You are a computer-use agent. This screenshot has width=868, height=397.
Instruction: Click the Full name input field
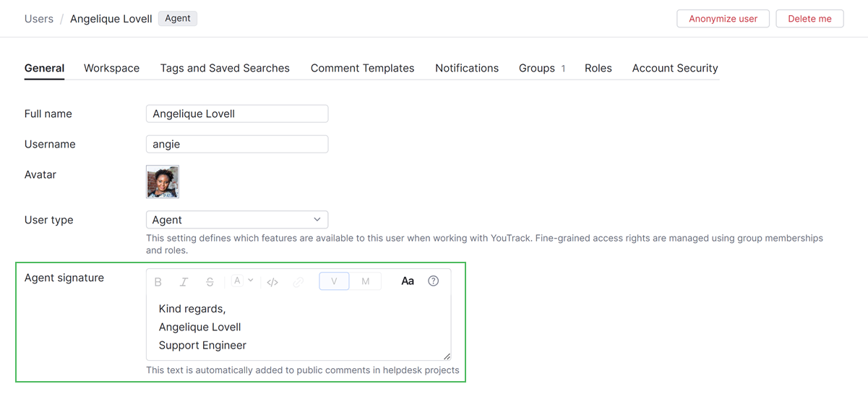pyautogui.click(x=237, y=114)
